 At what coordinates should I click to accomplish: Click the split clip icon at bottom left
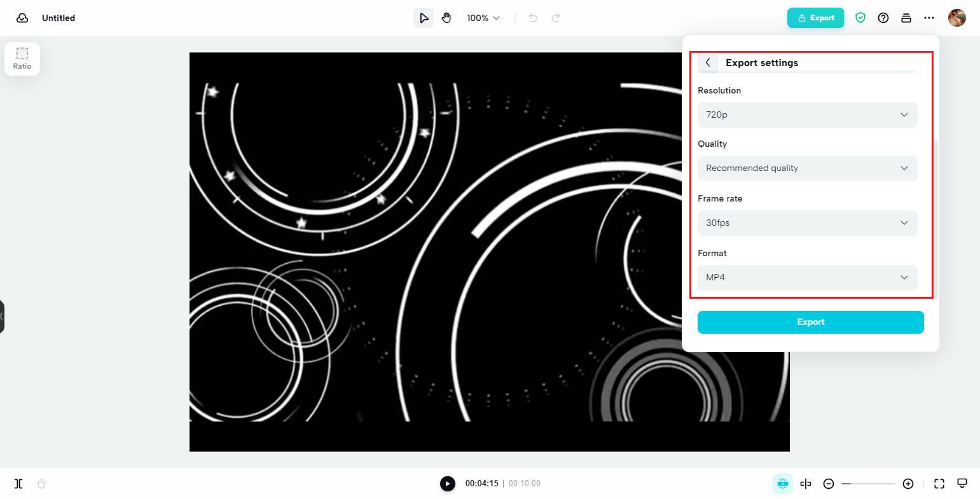(18, 484)
